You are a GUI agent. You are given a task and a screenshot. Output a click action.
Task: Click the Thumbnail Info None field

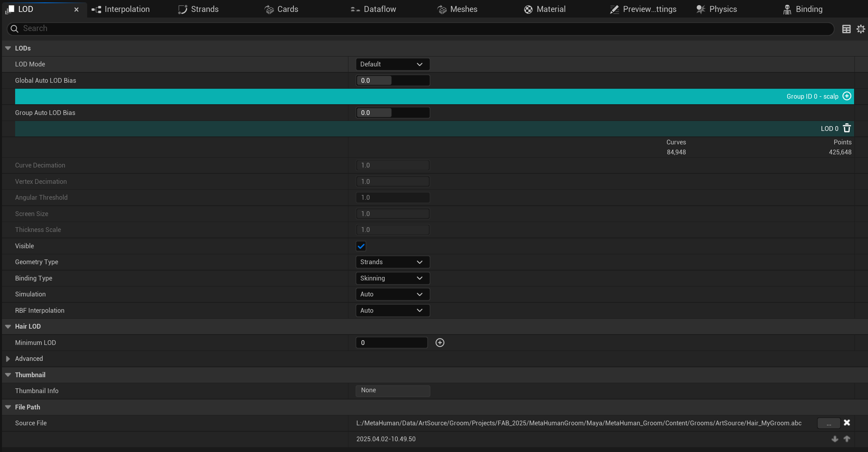393,390
